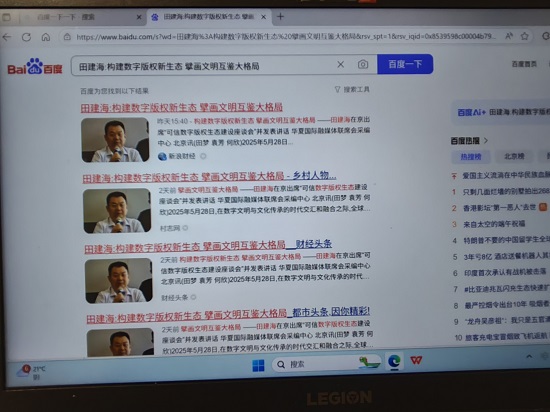This screenshot has height=412, width=550.
Task: Click the browser back arrow
Action: click(x=7, y=37)
